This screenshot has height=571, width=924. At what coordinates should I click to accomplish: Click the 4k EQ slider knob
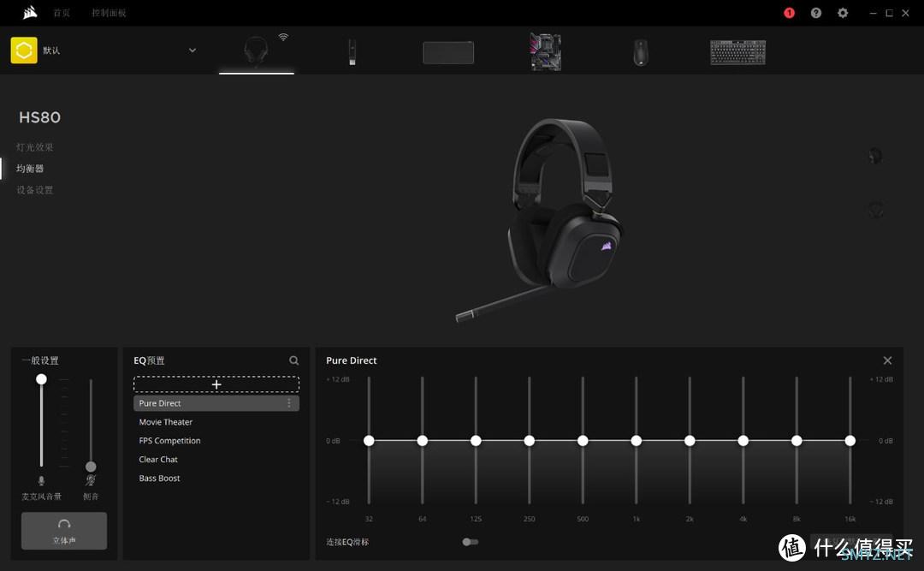tap(743, 441)
